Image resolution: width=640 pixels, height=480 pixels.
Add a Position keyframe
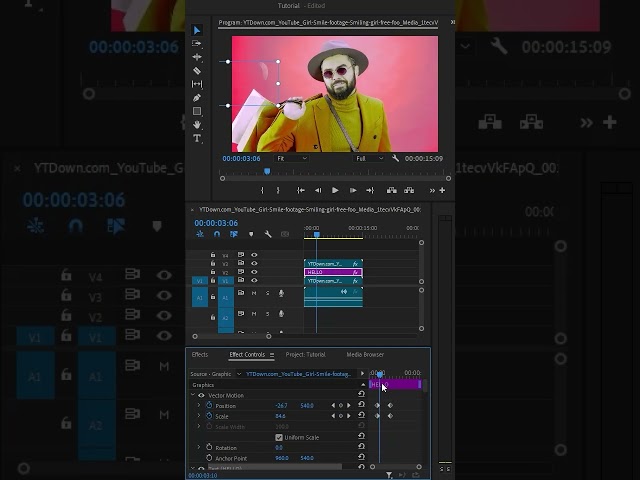(x=341, y=405)
